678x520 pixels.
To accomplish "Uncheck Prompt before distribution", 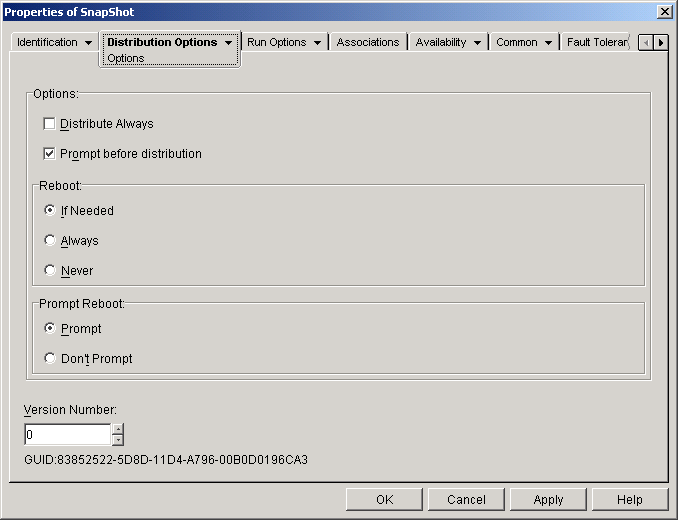I will pos(50,154).
